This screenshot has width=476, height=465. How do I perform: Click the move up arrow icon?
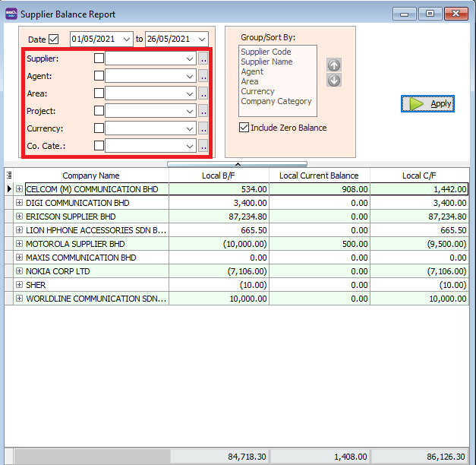tap(334, 65)
